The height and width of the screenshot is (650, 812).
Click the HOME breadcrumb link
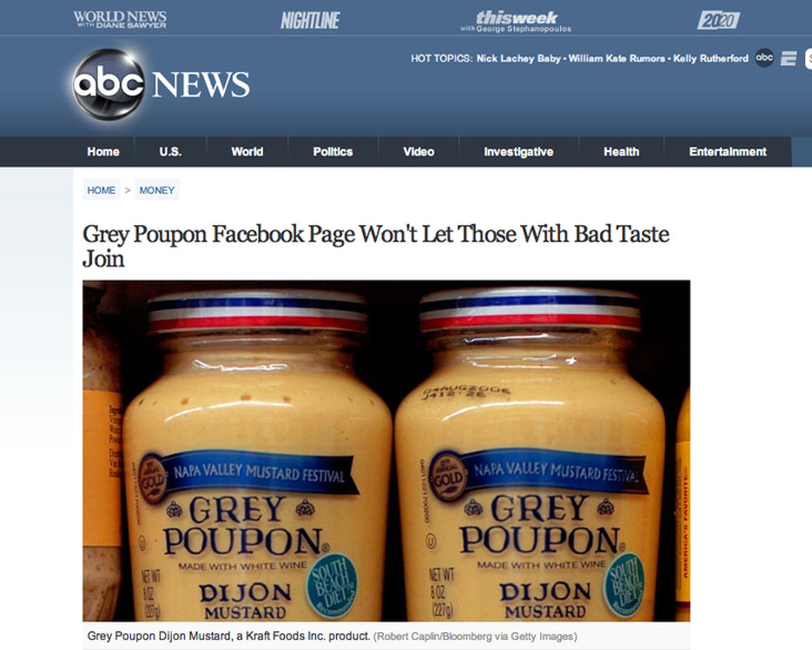pos(101,190)
